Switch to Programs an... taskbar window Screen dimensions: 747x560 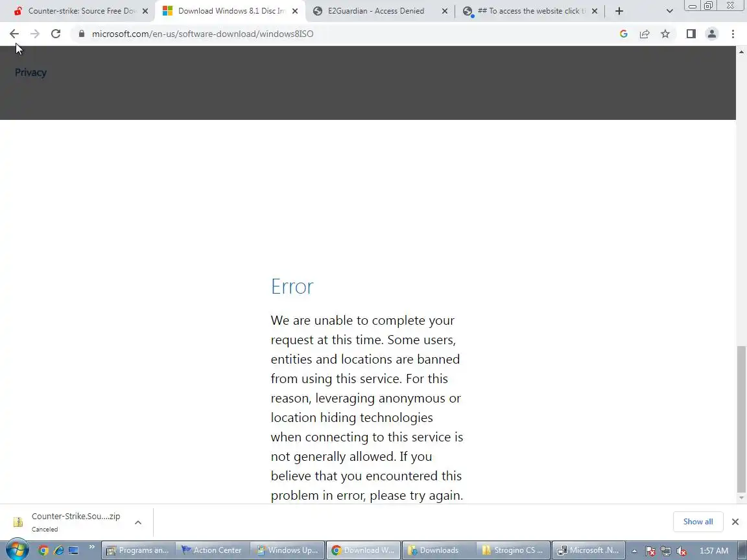tap(138, 550)
